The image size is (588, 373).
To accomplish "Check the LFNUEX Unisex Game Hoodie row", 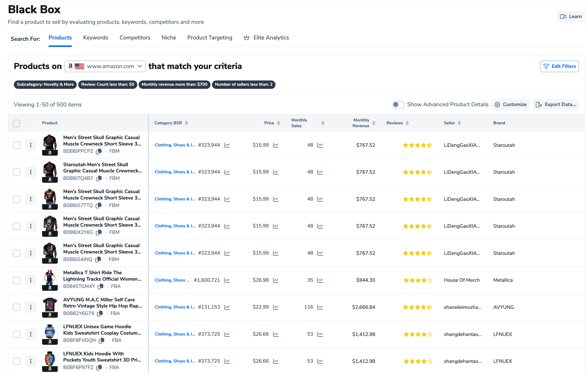I will (17, 334).
